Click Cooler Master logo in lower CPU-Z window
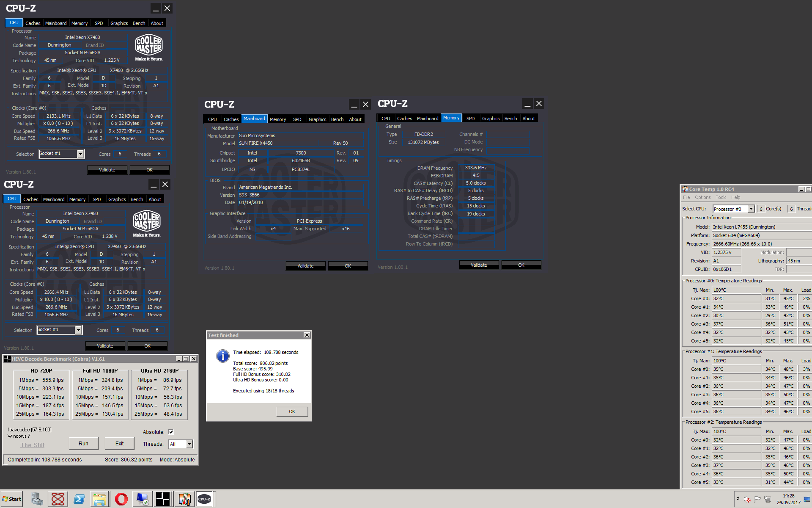The height and width of the screenshot is (508, 812). pos(147,224)
